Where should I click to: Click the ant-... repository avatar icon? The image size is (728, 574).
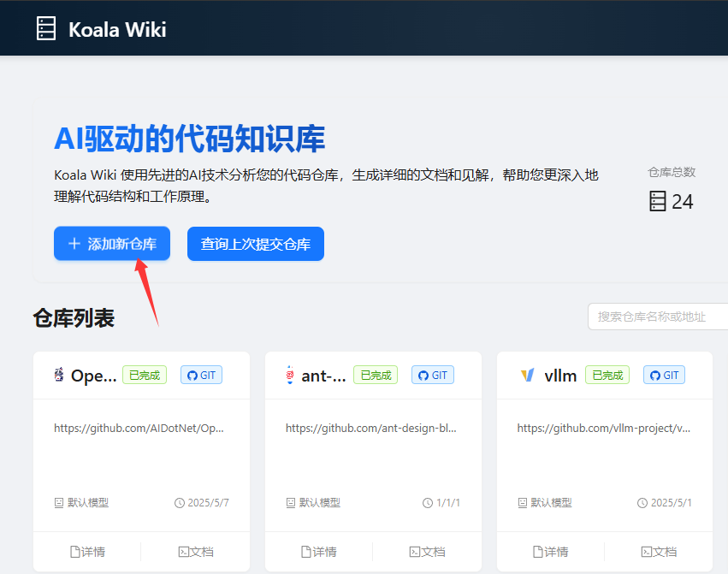pyautogui.click(x=290, y=375)
